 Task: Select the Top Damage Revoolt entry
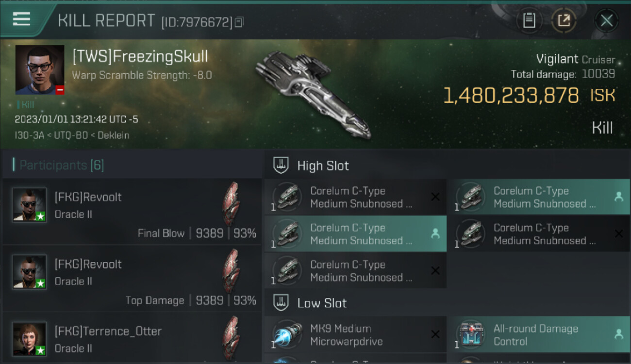(x=132, y=279)
